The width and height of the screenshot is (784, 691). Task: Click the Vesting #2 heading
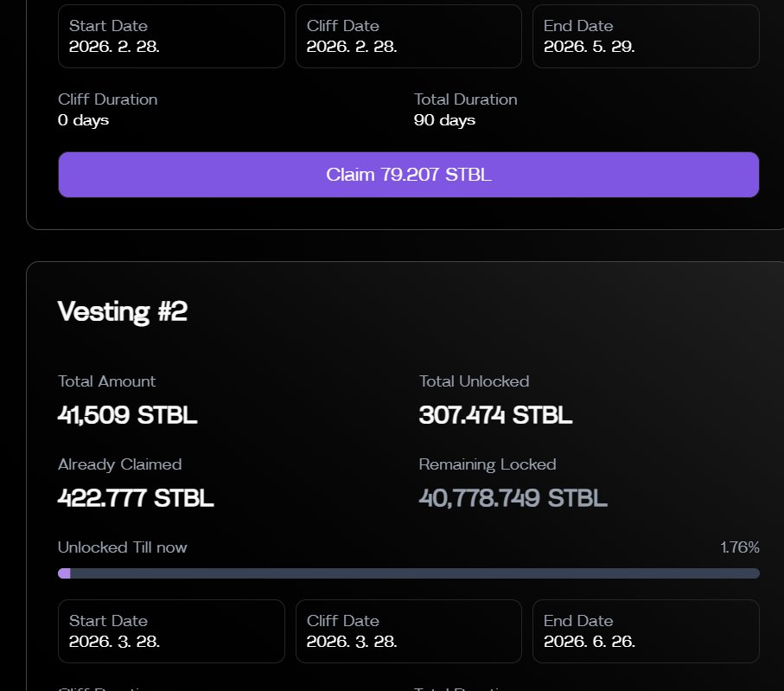[x=122, y=311]
